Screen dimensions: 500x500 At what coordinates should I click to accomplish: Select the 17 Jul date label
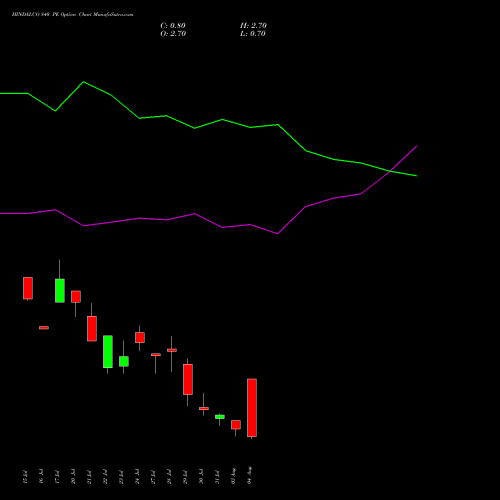coord(57,477)
